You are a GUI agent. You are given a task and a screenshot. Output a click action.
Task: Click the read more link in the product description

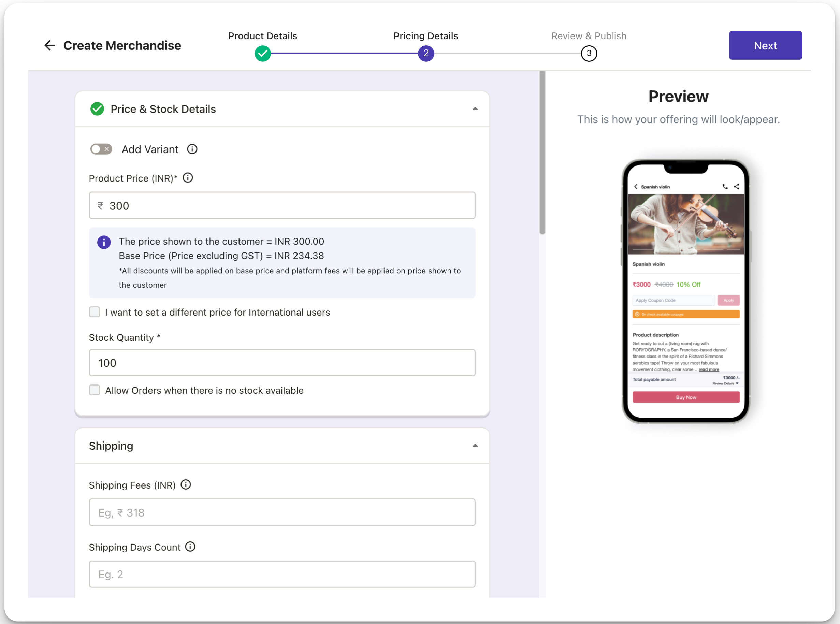click(709, 370)
